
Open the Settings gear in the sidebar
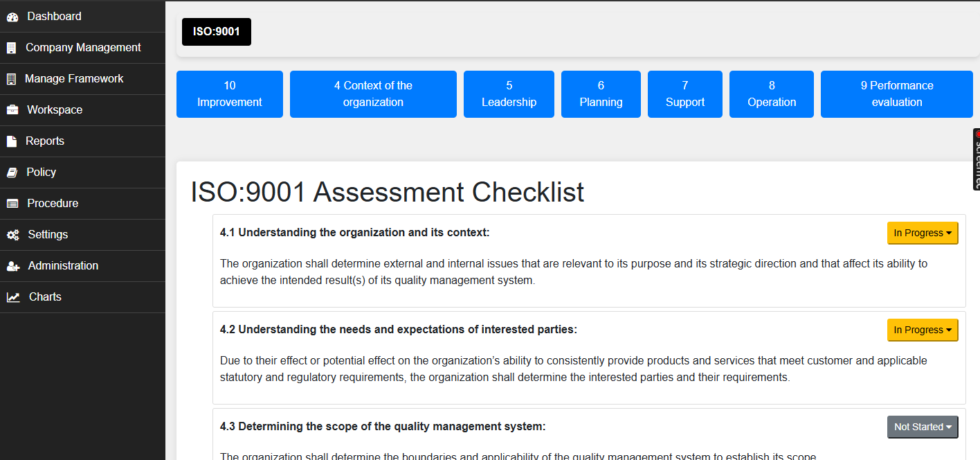pyautogui.click(x=12, y=234)
